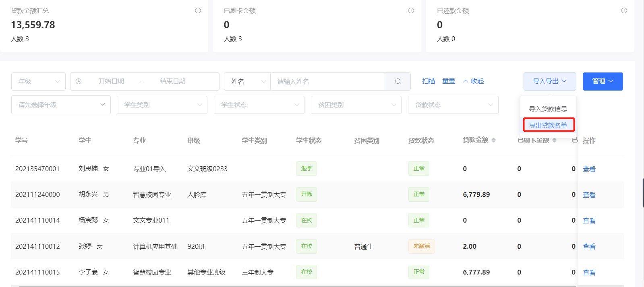Click 查看 for 张婷
This screenshot has height=287, width=644.
pos(589,246)
